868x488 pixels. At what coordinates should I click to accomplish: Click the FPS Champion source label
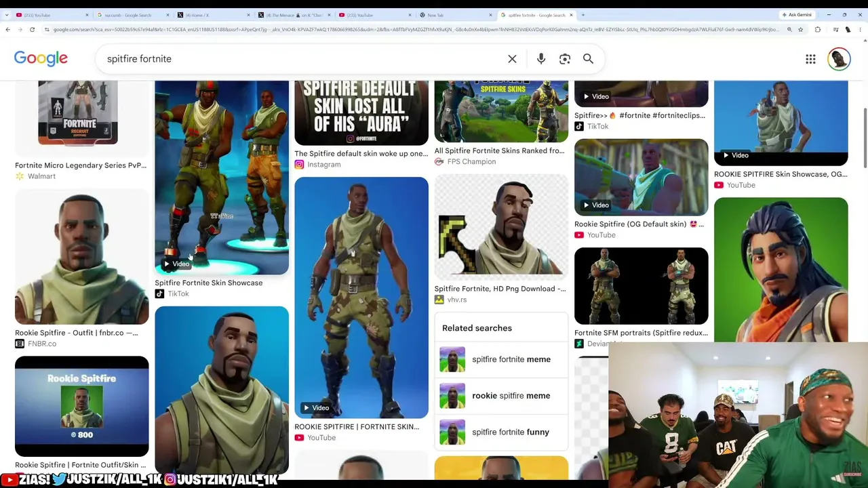point(471,161)
